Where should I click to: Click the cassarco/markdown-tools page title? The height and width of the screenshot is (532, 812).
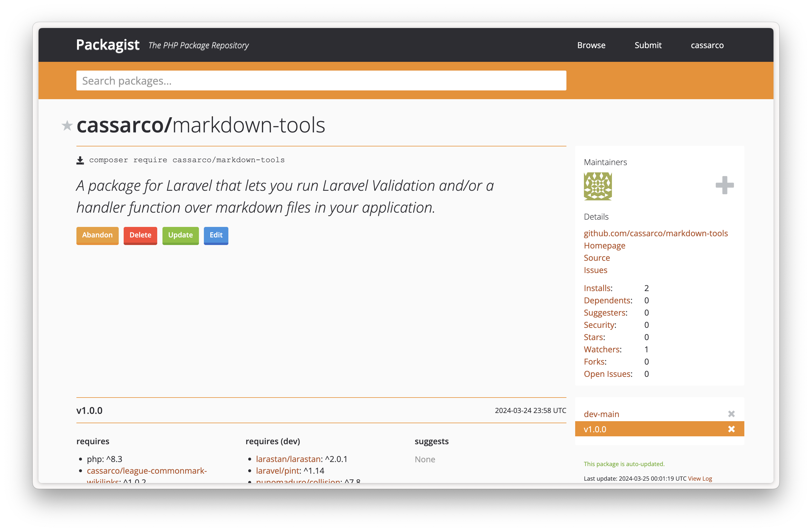[x=201, y=125]
